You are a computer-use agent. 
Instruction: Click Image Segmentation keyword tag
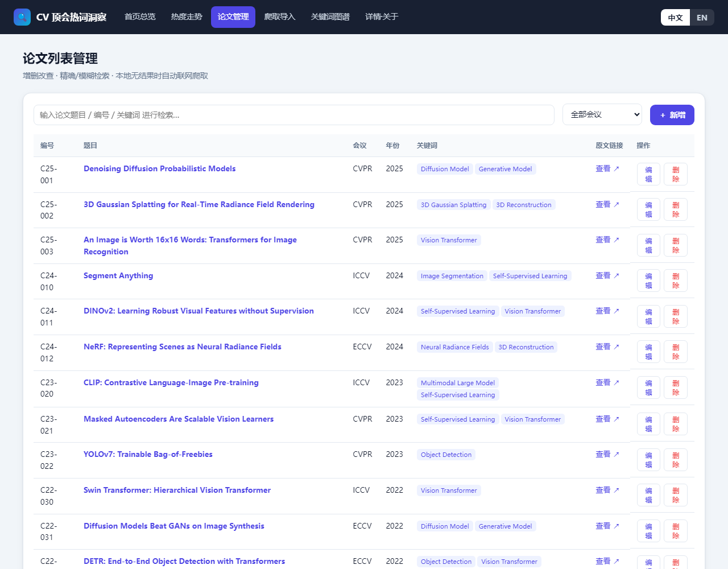452,276
